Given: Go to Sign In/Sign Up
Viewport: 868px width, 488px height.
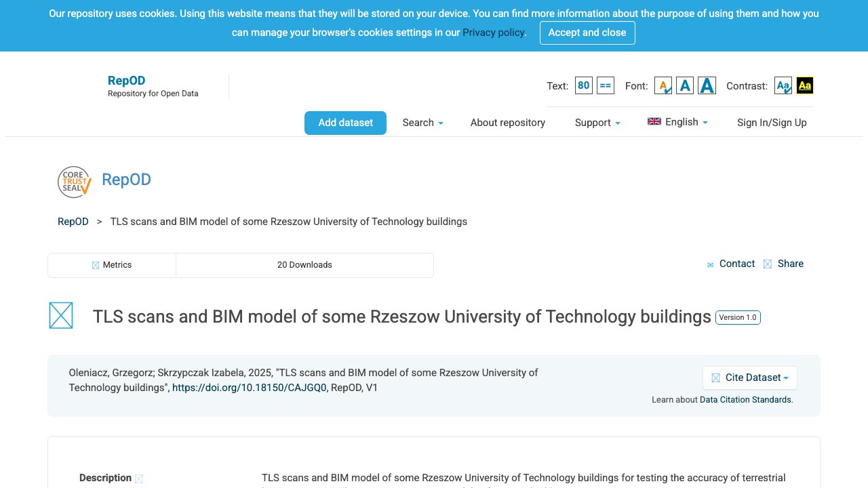Looking at the screenshot, I should [772, 123].
